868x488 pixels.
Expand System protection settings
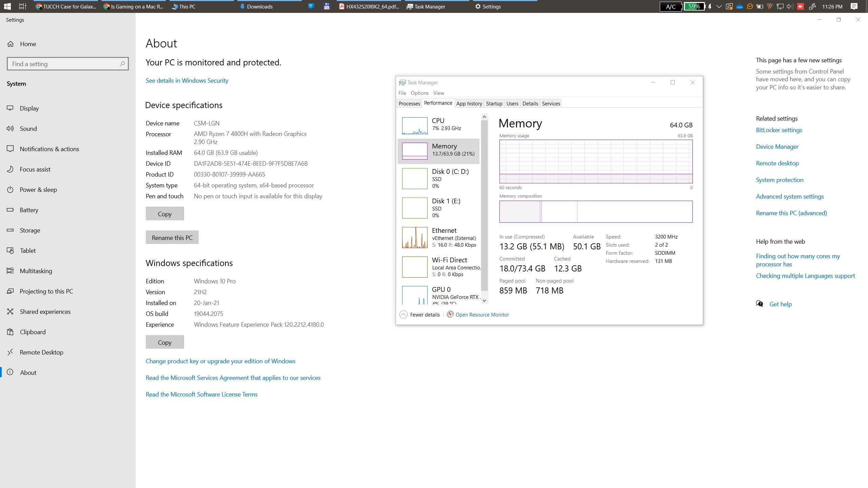(779, 179)
